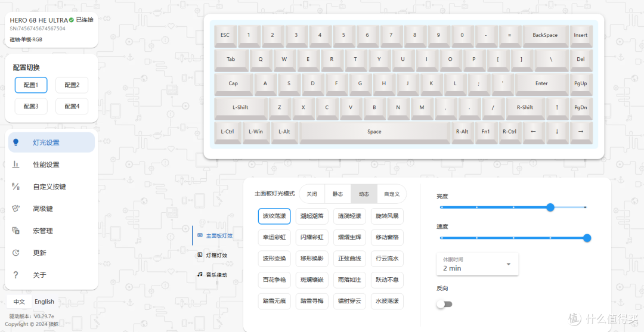
Task: Click the 亮度 brightness slider handle
Action: [x=550, y=207]
